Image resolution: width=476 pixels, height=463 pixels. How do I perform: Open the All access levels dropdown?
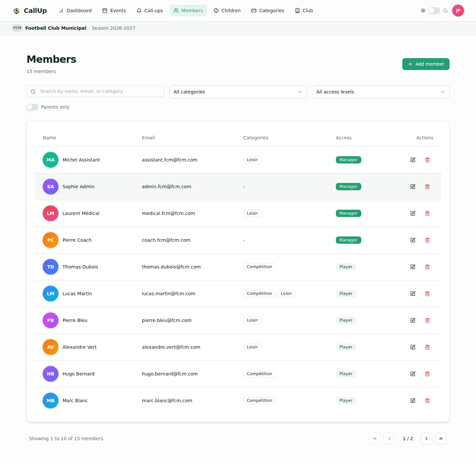pos(381,92)
